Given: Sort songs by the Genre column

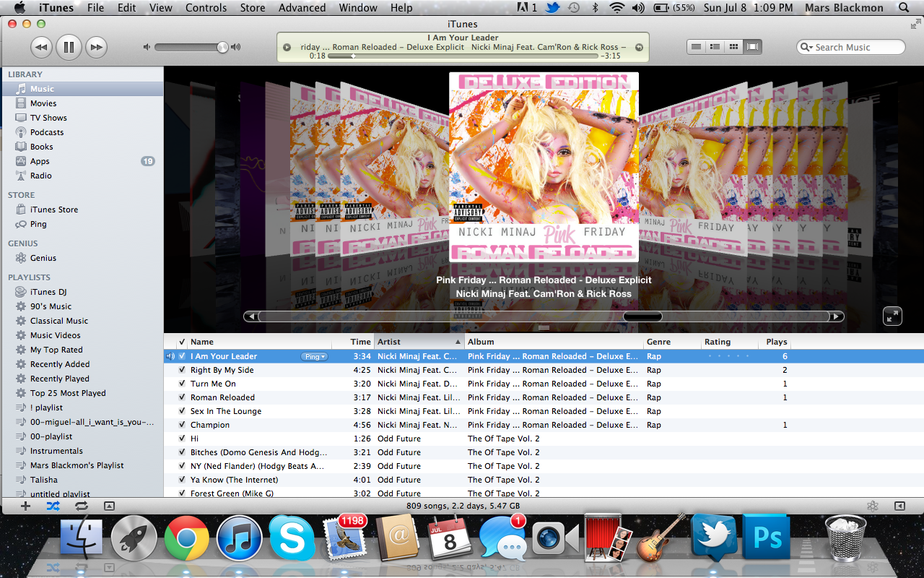Looking at the screenshot, I should pyautogui.click(x=672, y=342).
